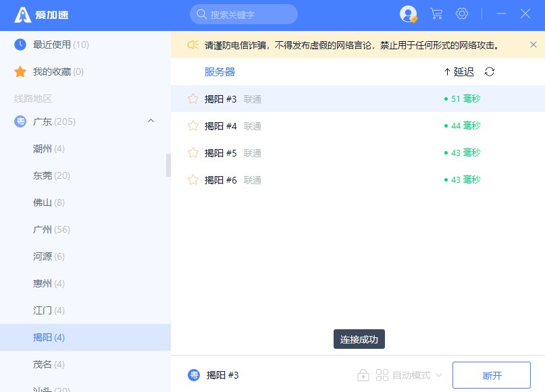
Task: Open the user account profile icon
Action: pyautogui.click(x=408, y=14)
